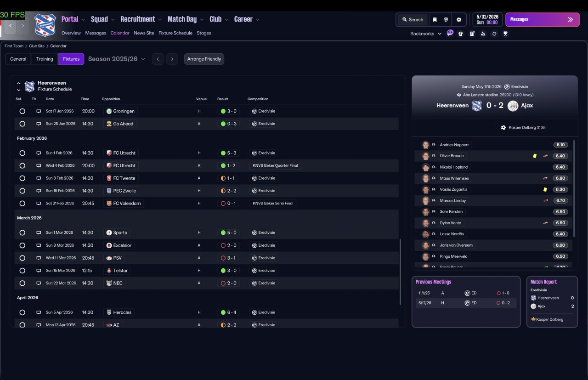
Task: Click the TV icon on PSV fixture row
Action: 39,258
